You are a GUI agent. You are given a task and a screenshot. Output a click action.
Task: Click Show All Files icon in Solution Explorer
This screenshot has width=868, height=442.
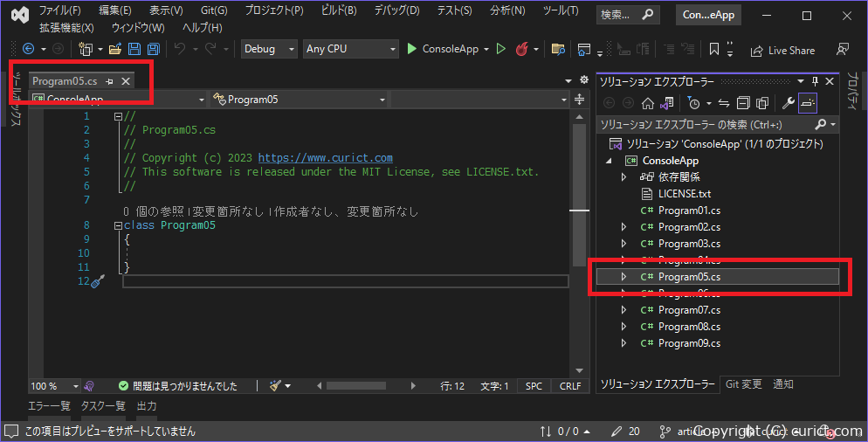(762, 103)
